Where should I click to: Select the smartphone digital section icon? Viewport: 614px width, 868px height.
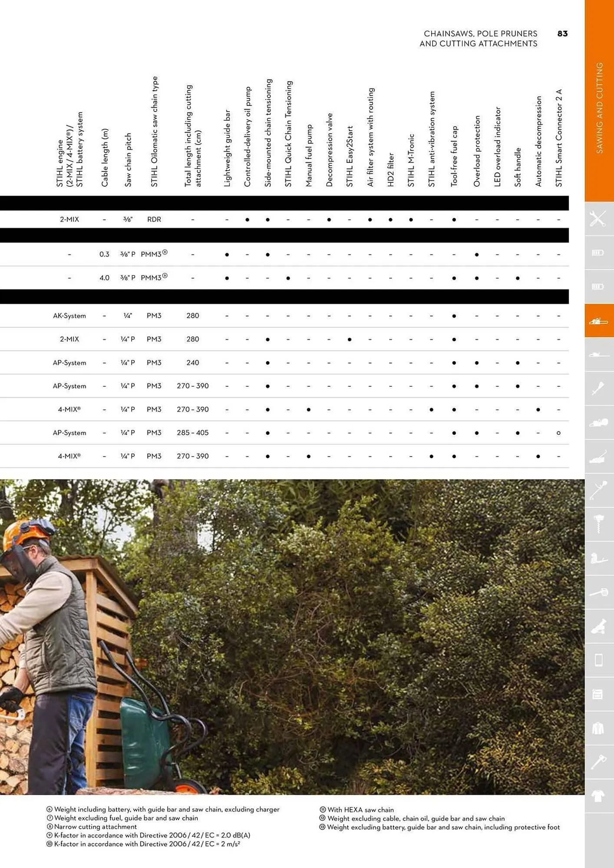[x=598, y=660]
